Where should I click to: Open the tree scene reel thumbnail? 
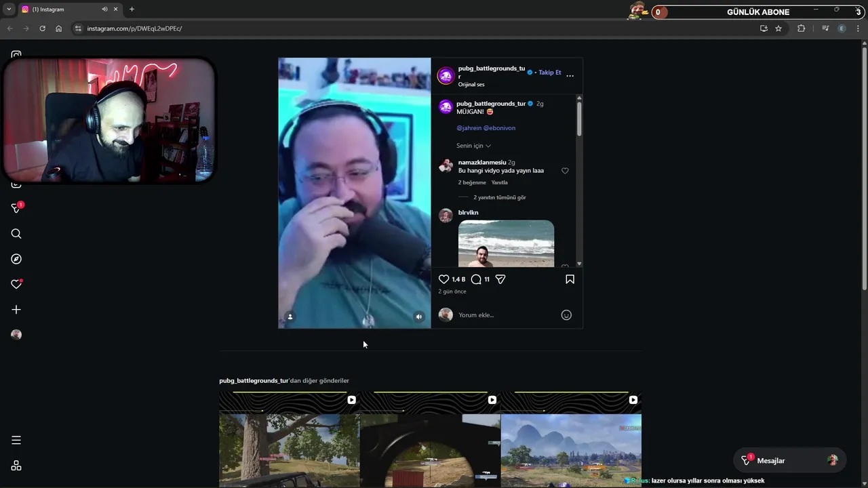290,439
